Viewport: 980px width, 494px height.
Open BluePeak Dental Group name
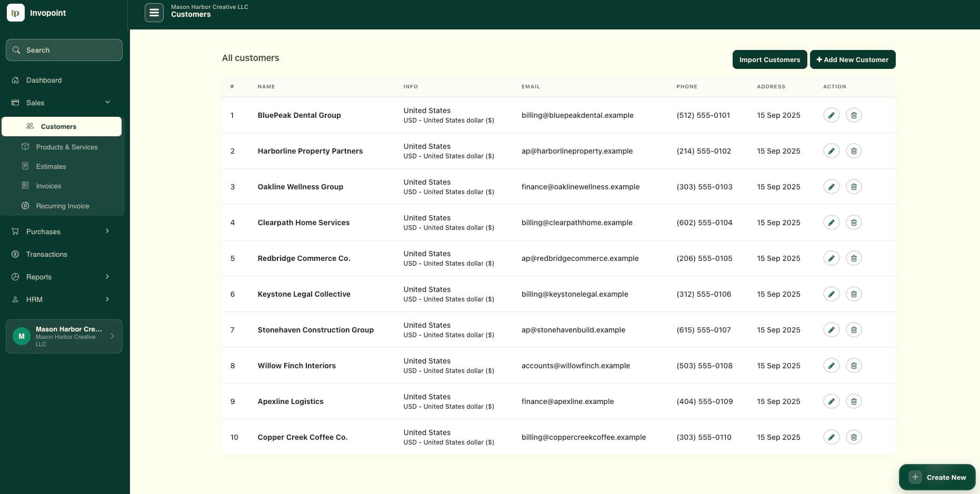pyautogui.click(x=299, y=115)
